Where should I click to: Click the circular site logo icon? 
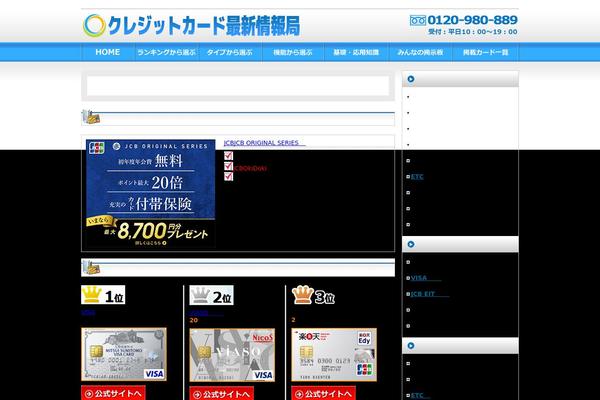94,26
